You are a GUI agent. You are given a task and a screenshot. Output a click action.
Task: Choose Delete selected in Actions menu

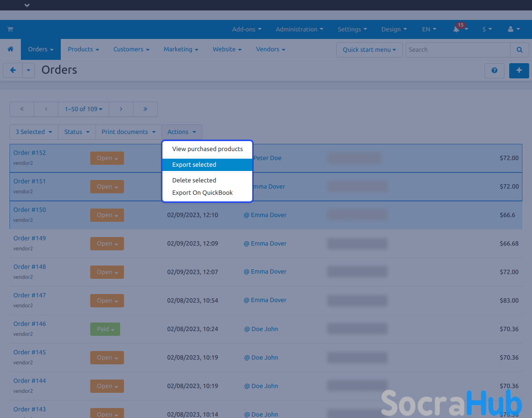point(194,180)
